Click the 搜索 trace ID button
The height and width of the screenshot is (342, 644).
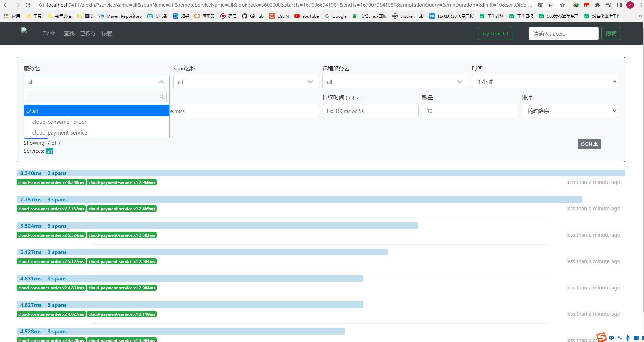coord(611,33)
